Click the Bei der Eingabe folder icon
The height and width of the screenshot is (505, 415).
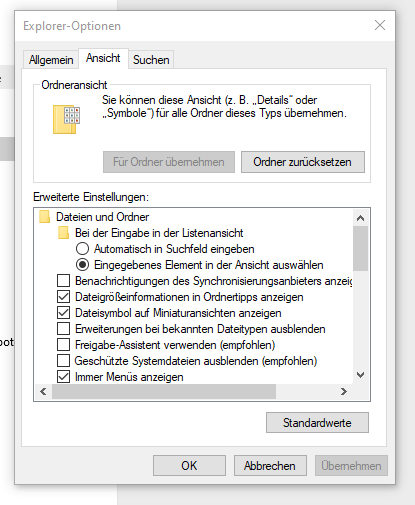click(63, 233)
